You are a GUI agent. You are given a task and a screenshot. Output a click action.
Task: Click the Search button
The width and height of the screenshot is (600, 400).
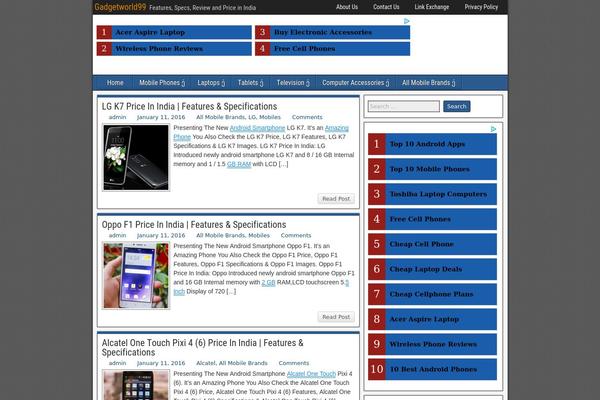tap(457, 106)
